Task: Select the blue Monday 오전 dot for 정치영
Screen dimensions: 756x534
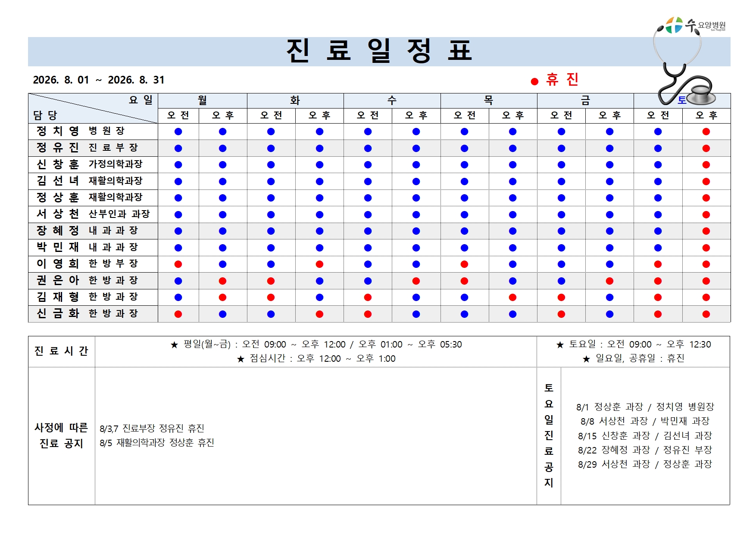Action: tap(178, 131)
